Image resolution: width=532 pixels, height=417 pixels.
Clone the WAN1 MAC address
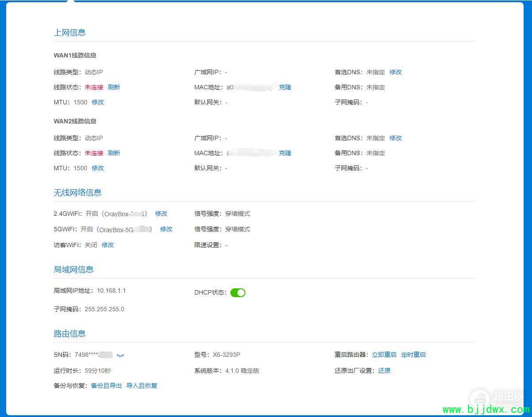[285, 87]
